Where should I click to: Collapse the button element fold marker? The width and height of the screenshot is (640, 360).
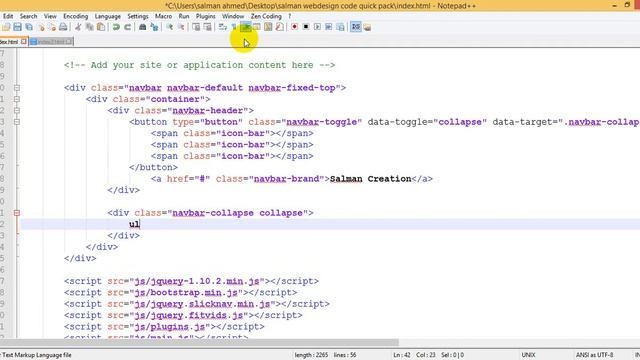[17, 122]
